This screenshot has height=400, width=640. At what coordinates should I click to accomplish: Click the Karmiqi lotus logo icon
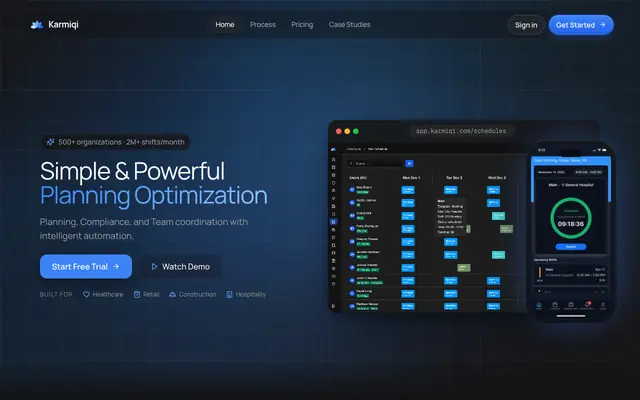37,25
